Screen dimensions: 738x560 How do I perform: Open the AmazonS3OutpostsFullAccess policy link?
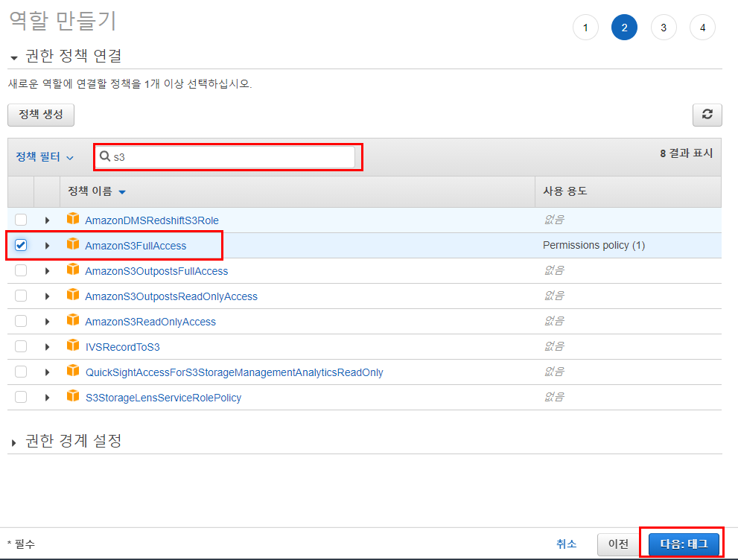[x=156, y=271]
